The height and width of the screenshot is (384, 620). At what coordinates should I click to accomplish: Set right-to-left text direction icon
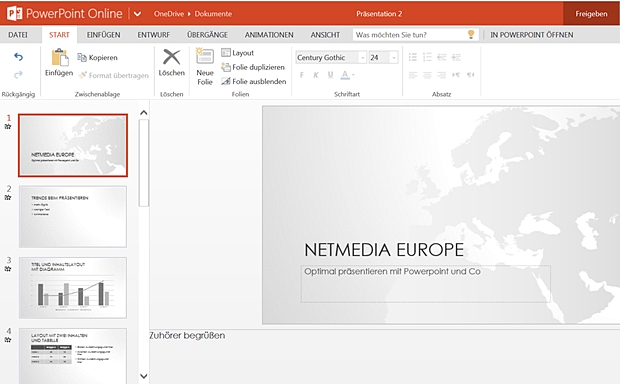(x=470, y=75)
